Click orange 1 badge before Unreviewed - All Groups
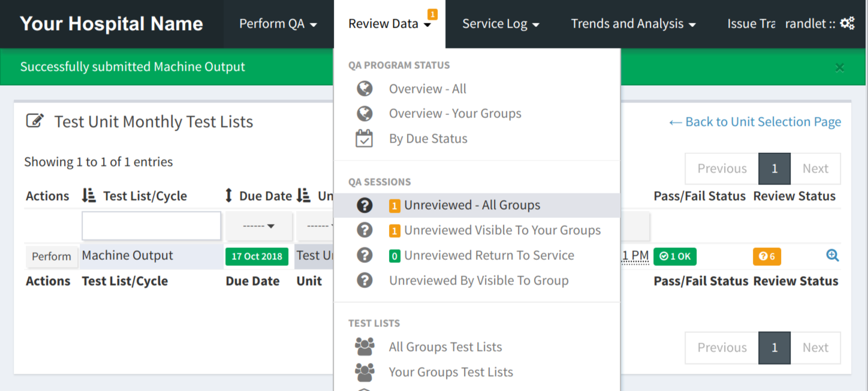The width and height of the screenshot is (868, 391). click(394, 206)
